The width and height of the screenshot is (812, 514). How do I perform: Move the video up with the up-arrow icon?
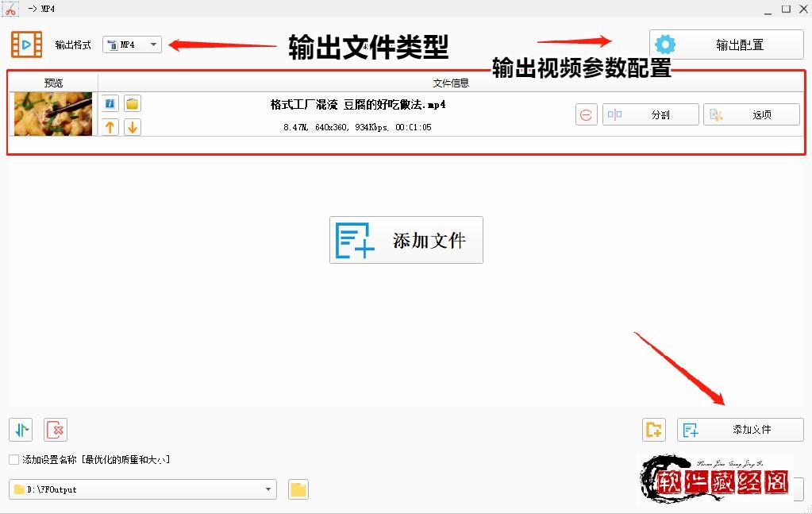[x=110, y=126]
